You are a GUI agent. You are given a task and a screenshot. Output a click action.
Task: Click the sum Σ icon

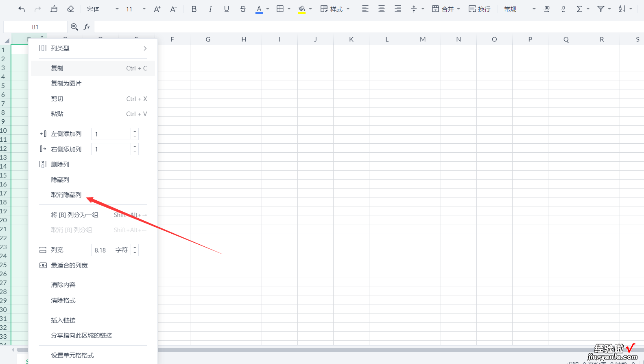point(579,9)
